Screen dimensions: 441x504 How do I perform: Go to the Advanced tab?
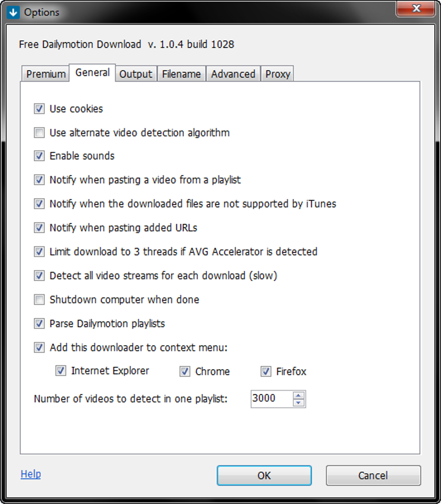tap(233, 74)
